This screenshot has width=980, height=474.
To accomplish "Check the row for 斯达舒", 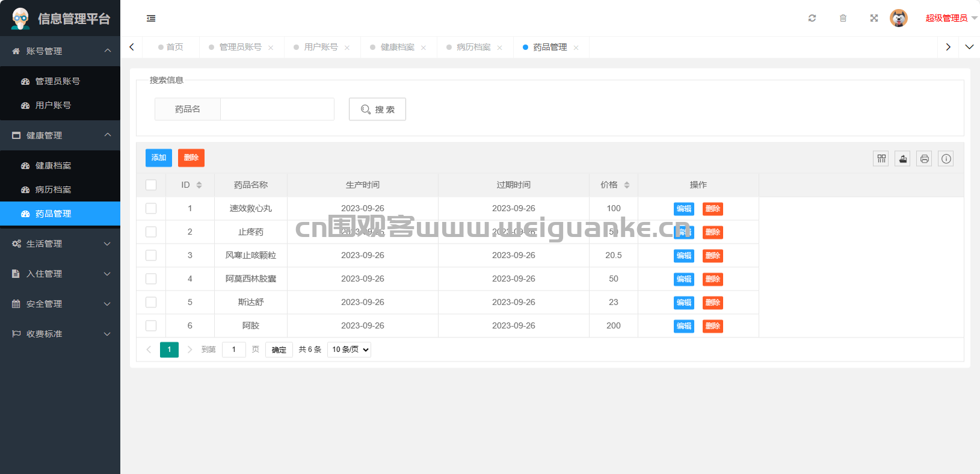I will (x=151, y=303).
